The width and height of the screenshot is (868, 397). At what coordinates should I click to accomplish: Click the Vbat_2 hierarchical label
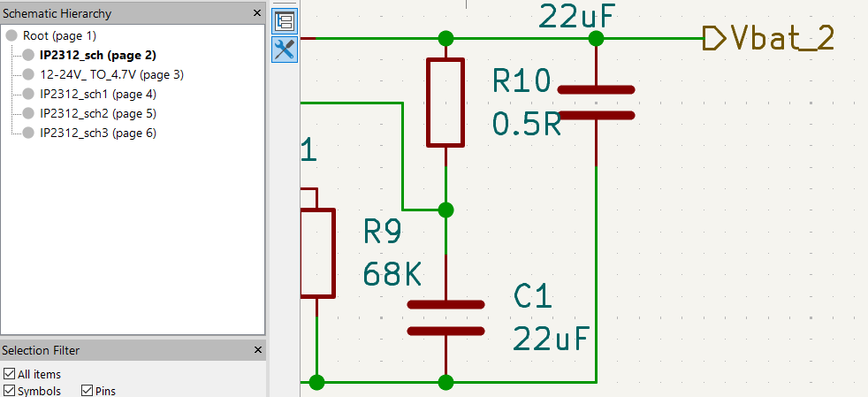pyautogui.click(x=768, y=38)
